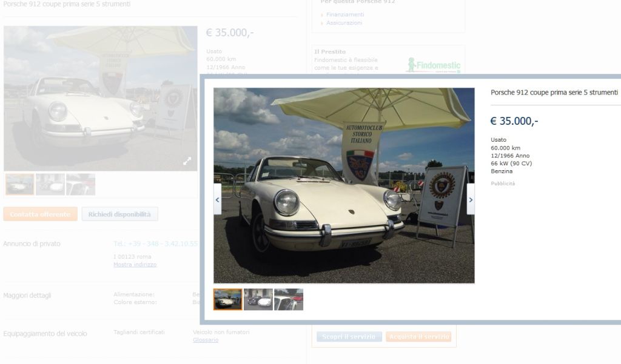The width and height of the screenshot is (621, 364).
Task: Click the Usato text in lightbox
Action: [498, 140]
